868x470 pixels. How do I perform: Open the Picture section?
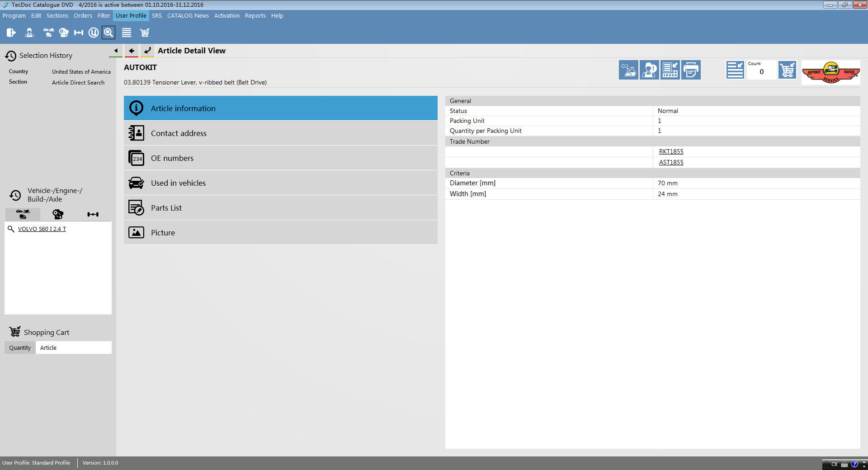tap(281, 232)
